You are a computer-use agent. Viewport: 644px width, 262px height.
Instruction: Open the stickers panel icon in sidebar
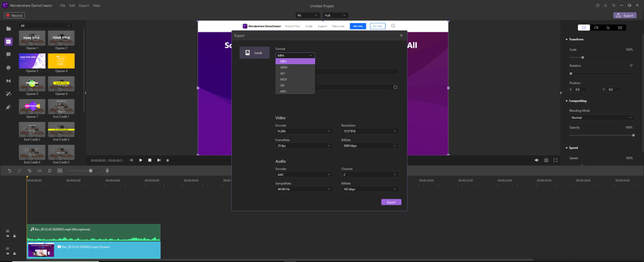coord(8,68)
